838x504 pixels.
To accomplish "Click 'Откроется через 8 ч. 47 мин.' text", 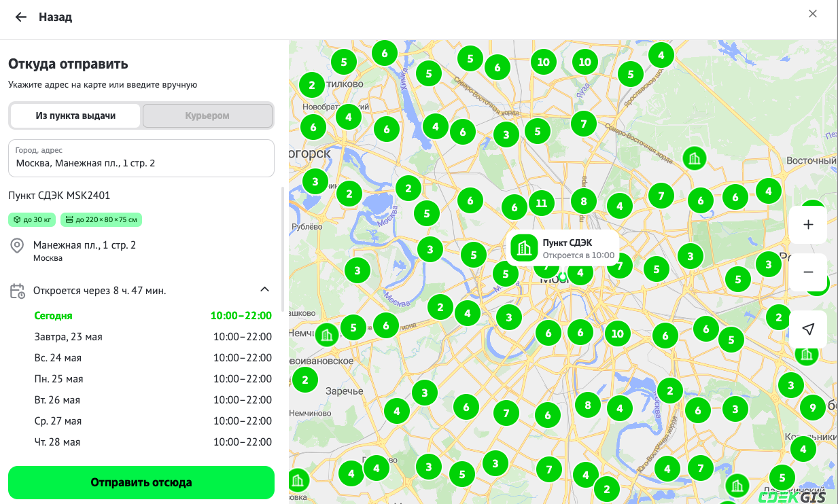I will 100,291.
